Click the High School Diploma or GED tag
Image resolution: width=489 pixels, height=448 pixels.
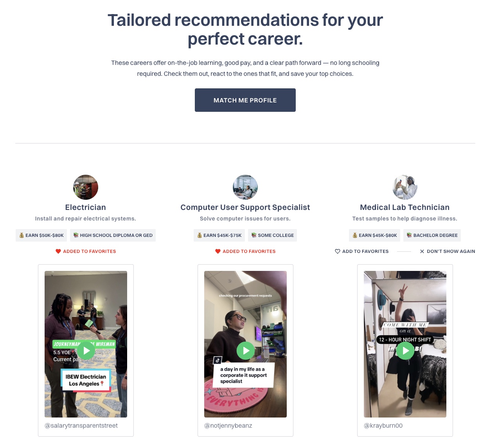click(113, 235)
